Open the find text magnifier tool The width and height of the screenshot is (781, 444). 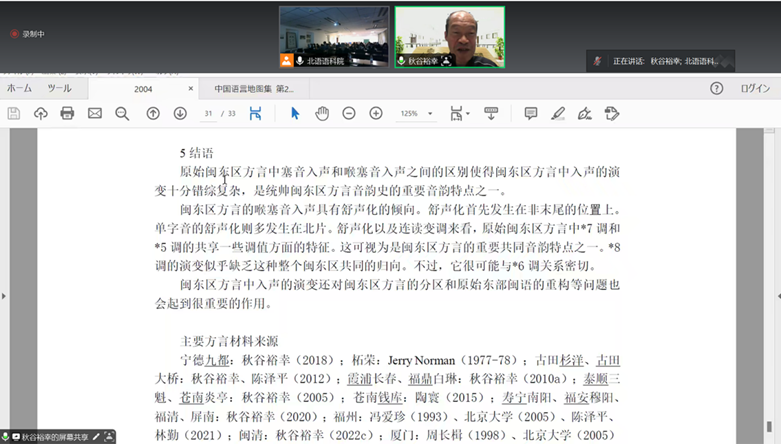[122, 114]
